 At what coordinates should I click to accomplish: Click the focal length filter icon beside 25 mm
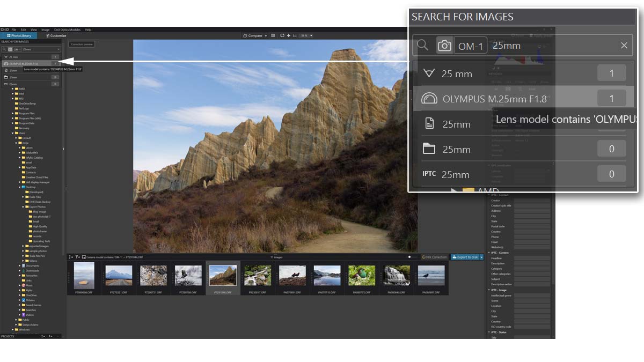(x=428, y=73)
